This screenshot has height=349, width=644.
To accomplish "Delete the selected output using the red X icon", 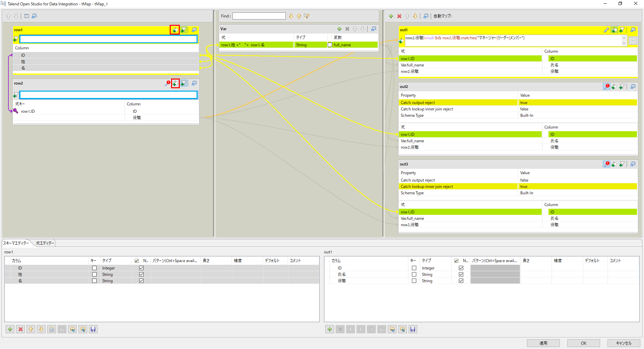I will (399, 16).
